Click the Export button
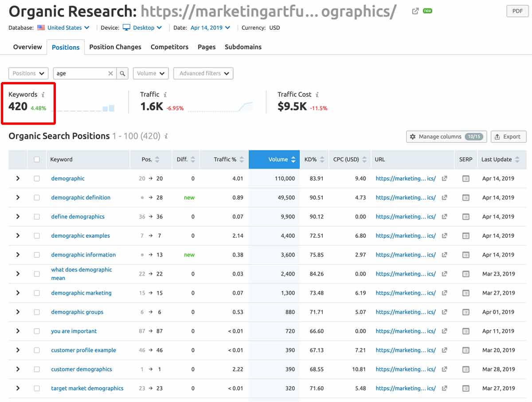 pyautogui.click(x=508, y=137)
